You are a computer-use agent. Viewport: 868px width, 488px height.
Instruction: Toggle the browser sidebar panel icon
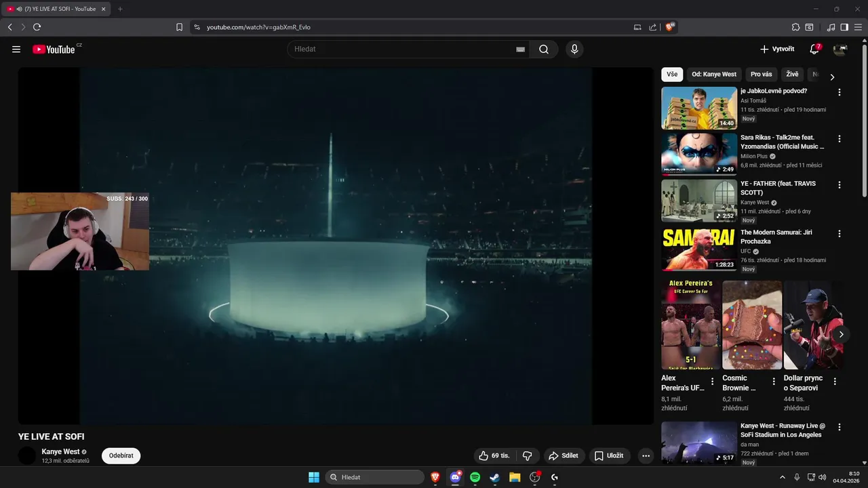coord(844,27)
